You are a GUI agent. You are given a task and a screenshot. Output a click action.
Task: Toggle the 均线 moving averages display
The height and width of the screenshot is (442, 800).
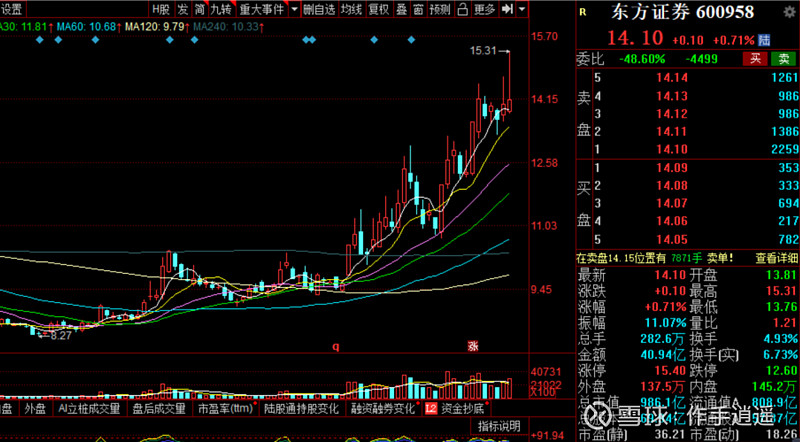pyautogui.click(x=352, y=9)
